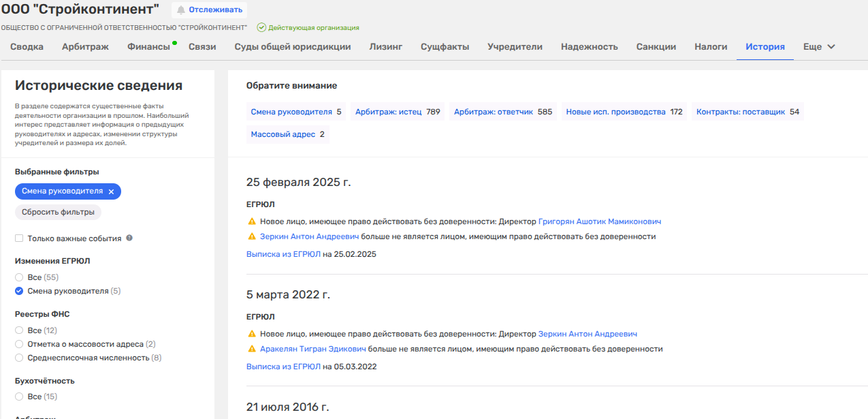868x419 pixels.
Task: Click the Контракты: поставщик 54 tag
Action: [748, 112]
